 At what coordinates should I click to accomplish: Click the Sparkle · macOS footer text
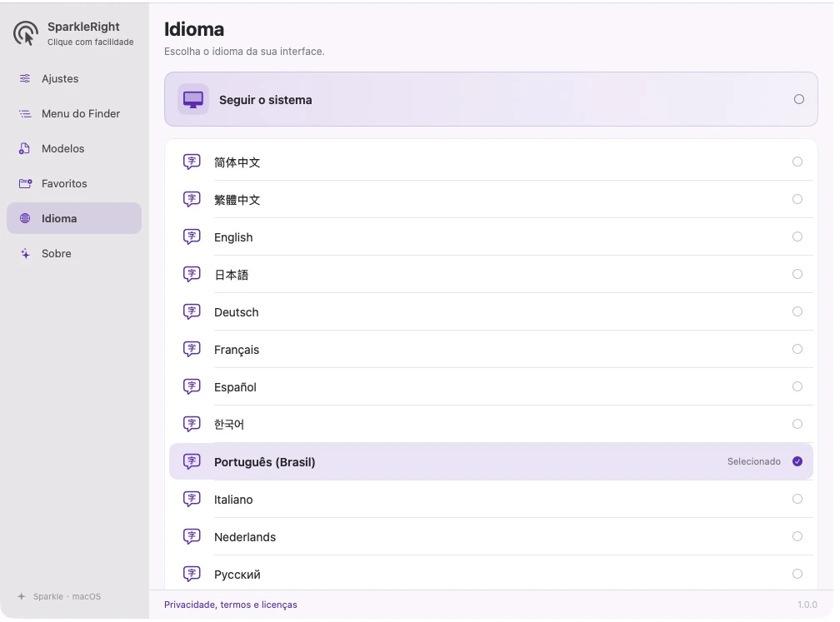click(67, 596)
